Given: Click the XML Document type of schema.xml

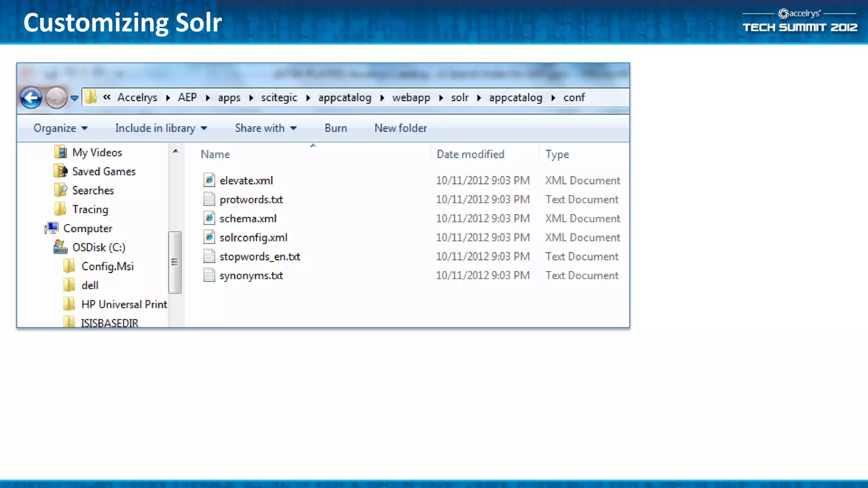Looking at the screenshot, I should 582,219.
